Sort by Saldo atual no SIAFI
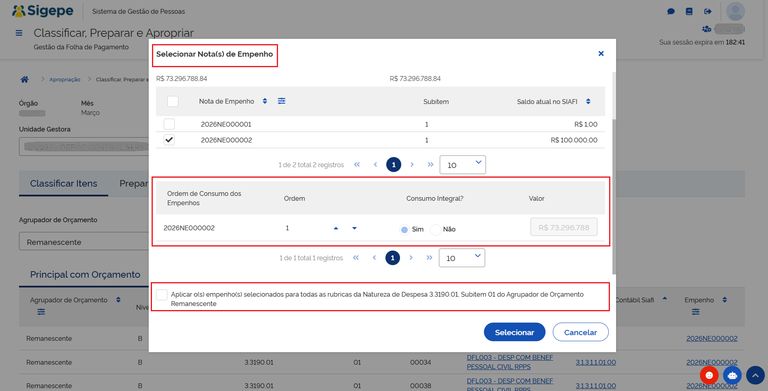Screen dimensions: 768x391 click(x=588, y=101)
